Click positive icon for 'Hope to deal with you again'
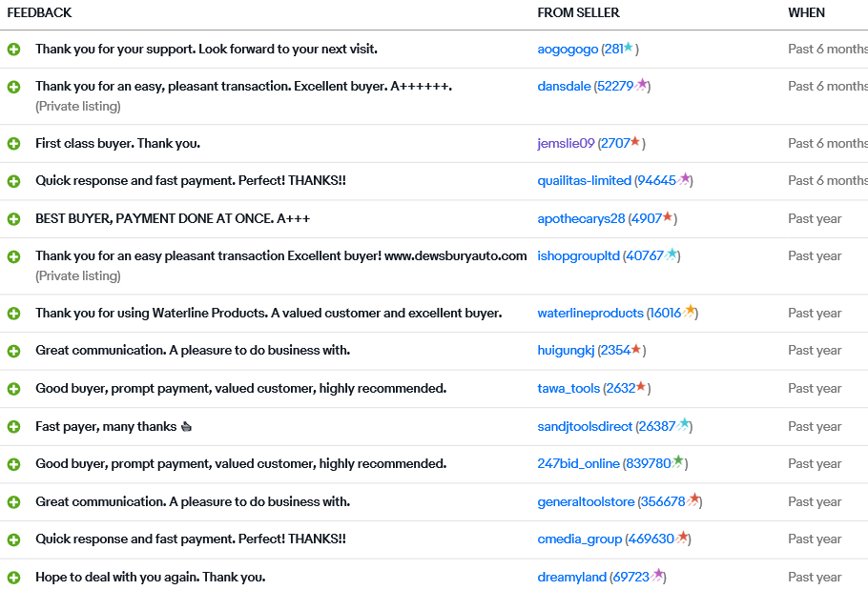Screen dimensions: 868x590 click(x=13, y=578)
